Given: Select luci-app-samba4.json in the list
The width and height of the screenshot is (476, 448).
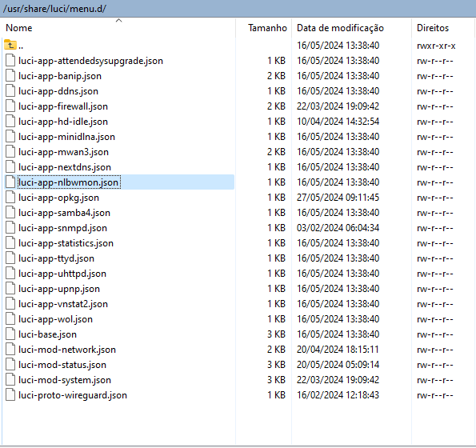Looking at the screenshot, I should click(64, 213).
